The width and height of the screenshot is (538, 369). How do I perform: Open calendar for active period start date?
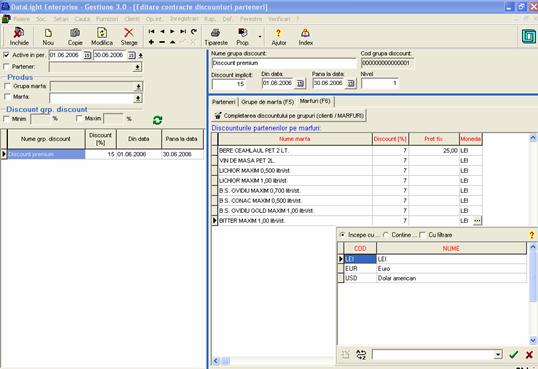click(87, 55)
